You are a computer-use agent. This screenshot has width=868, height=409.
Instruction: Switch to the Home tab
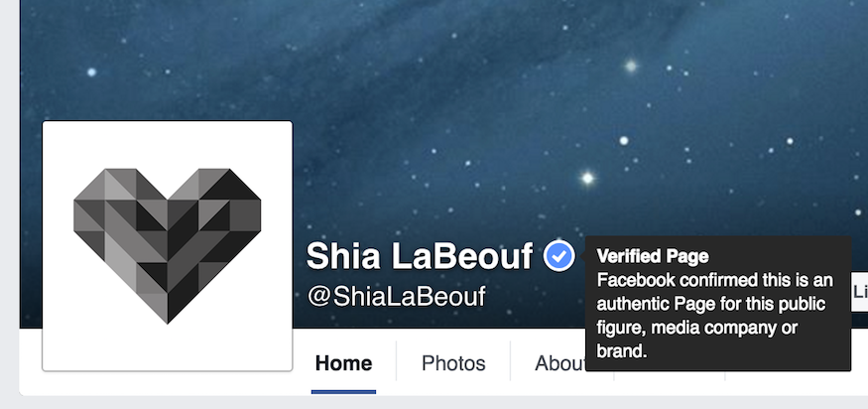pos(343,363)
